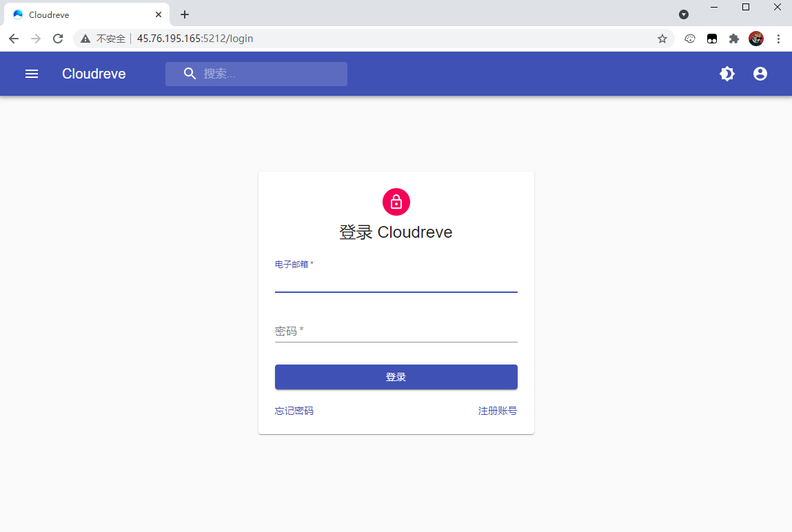Click the Chrome profile avatar

756,39
